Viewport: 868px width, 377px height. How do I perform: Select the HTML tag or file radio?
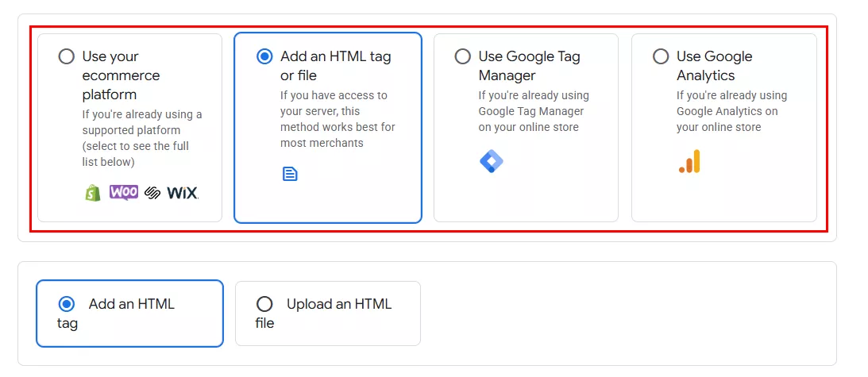click(265, 56)
